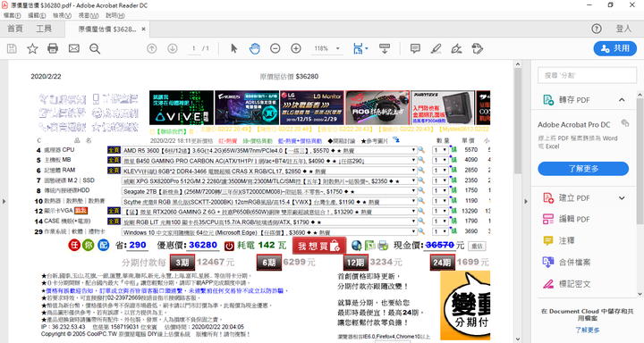
Task: Close the 原價屋估價 document tab
Action: 143,29
